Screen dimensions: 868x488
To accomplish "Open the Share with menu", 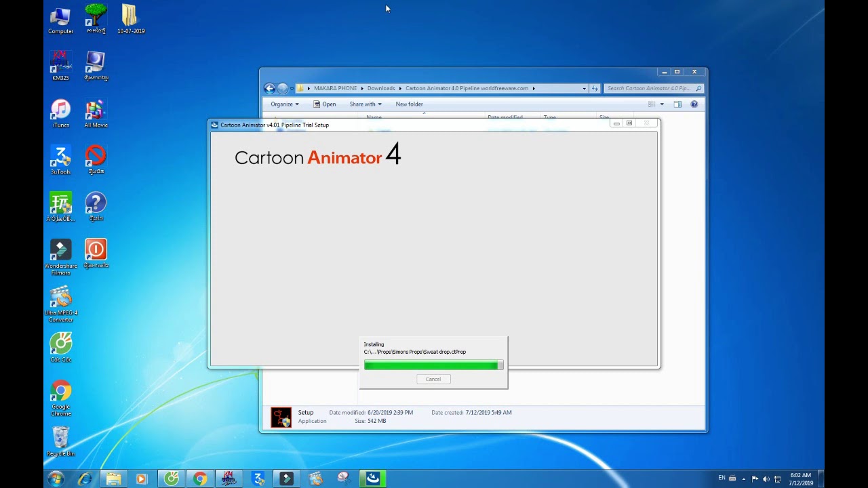I will click(x=366, y=104).
